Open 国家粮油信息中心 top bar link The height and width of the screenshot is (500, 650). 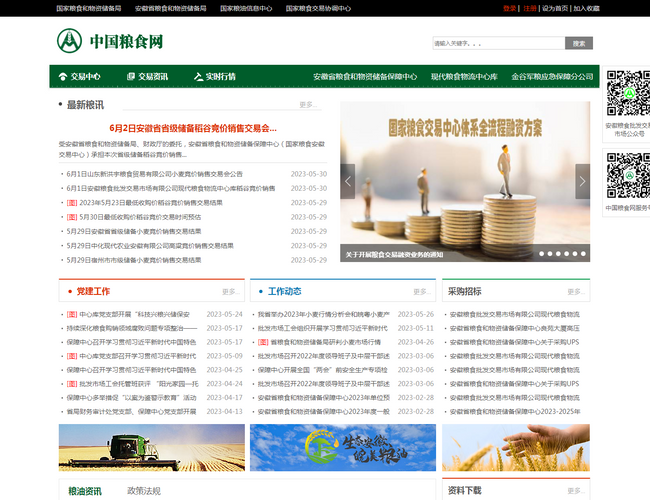(x=246, y=8)
